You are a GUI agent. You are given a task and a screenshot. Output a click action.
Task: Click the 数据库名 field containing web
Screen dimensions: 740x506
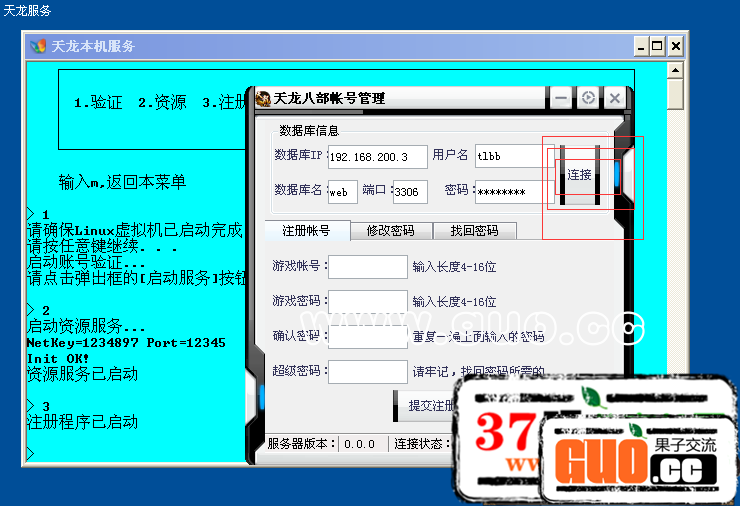coord(343,192)
